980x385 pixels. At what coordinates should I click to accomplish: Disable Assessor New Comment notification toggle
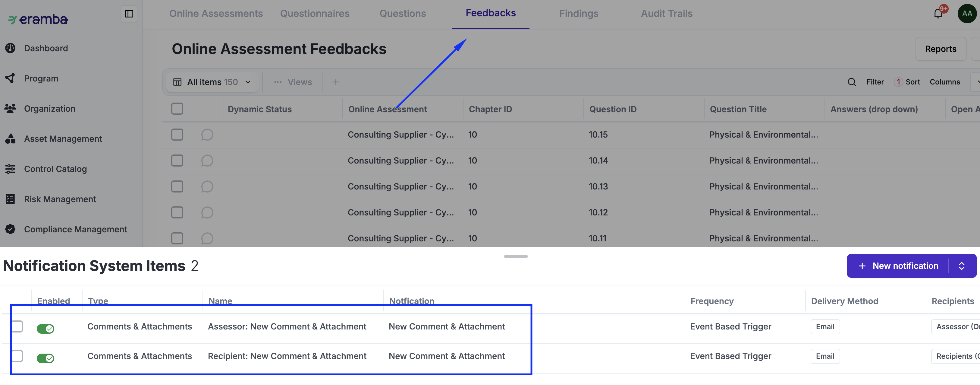click(46, 329)
